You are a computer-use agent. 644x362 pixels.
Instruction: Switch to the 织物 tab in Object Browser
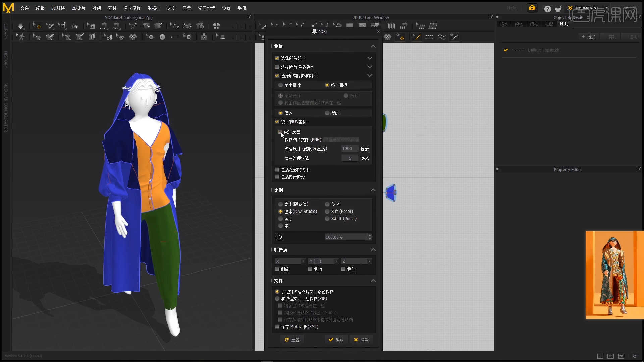519,24
